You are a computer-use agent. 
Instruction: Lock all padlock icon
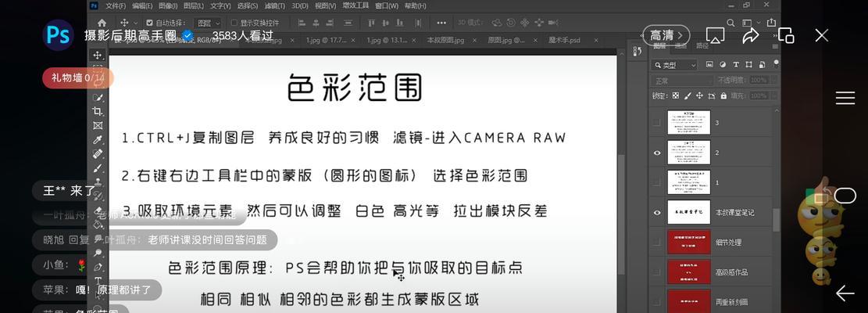pyautogui.click(x=723, y=95)
